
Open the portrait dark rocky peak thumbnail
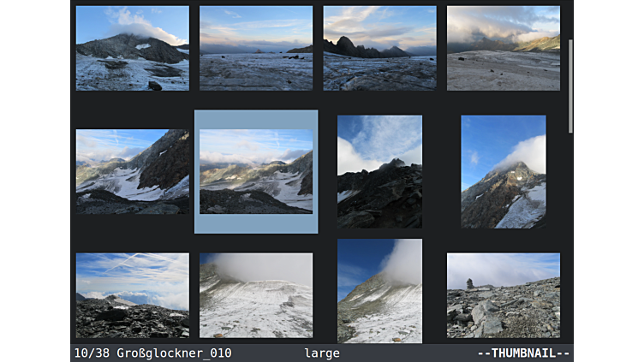point(379,171)
